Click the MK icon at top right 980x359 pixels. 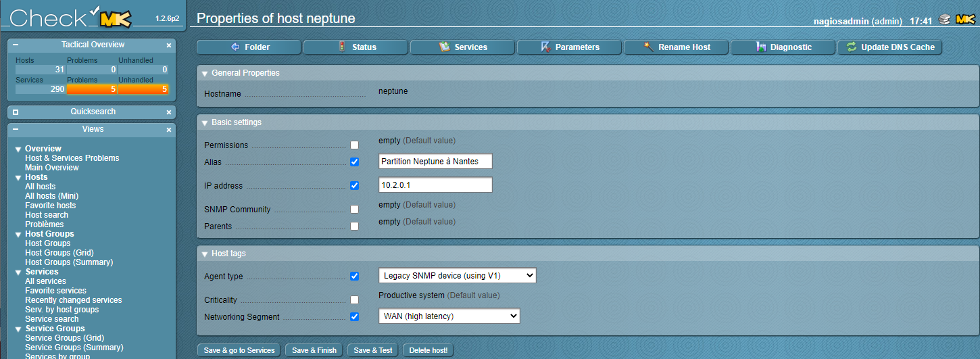tap(964, 20)
